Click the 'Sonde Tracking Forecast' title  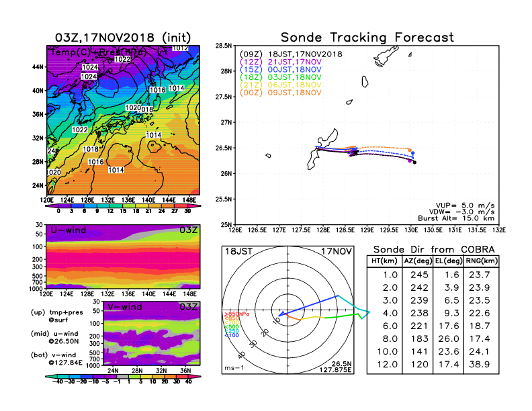(x=367, y=38)
